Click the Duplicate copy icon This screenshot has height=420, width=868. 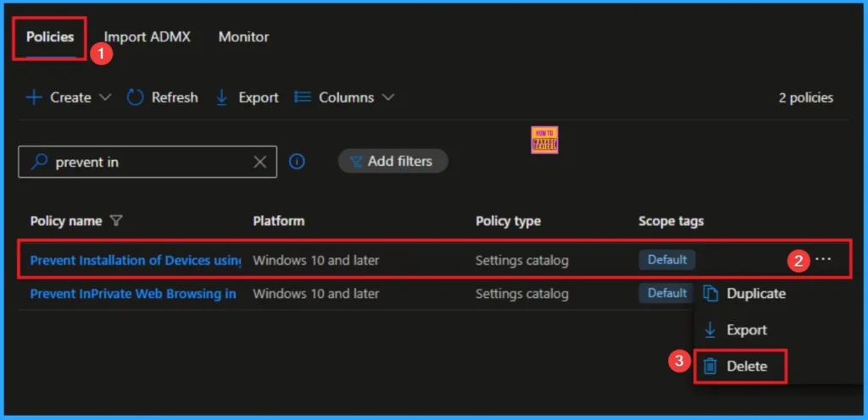710,294
